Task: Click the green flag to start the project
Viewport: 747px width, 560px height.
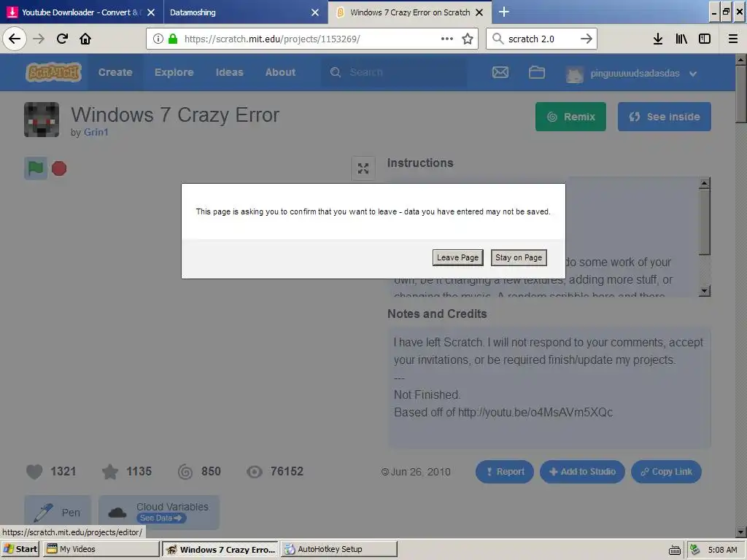Action: (x=36, y=168)
